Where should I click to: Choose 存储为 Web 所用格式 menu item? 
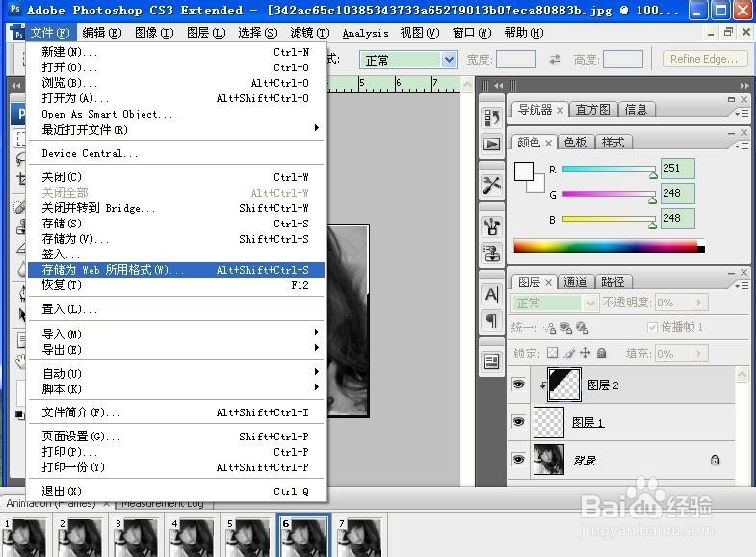click(176, 270)
